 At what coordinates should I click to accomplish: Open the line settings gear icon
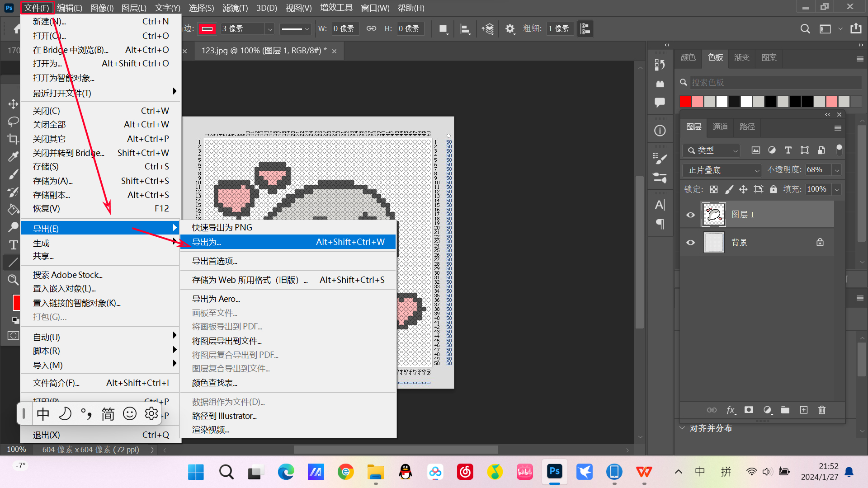[510, 29]
